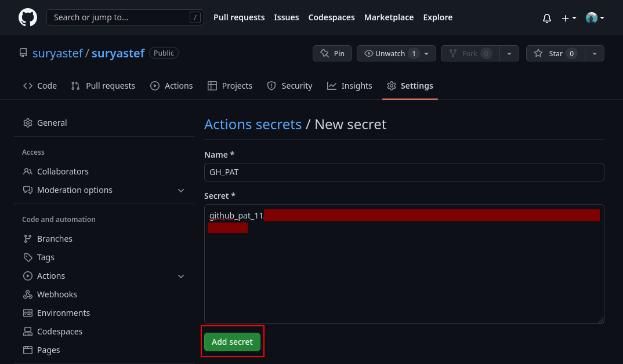Image resolution: width=623 pixels, height=364 pixels.
Task: Click the Add secret button
Action: coord(233,342)
